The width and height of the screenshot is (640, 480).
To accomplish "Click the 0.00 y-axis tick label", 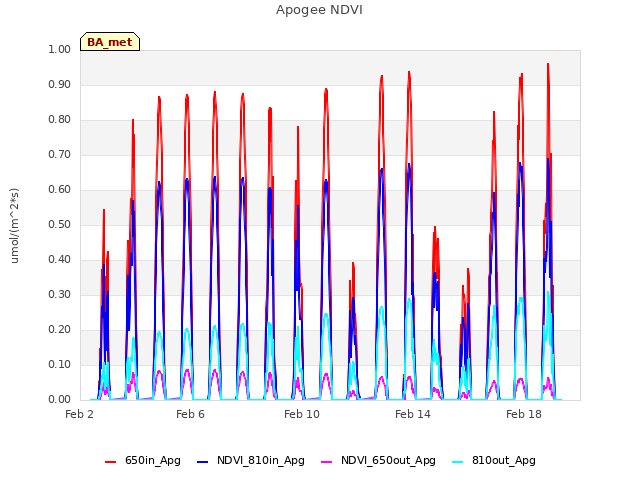I will click(60, 400).
